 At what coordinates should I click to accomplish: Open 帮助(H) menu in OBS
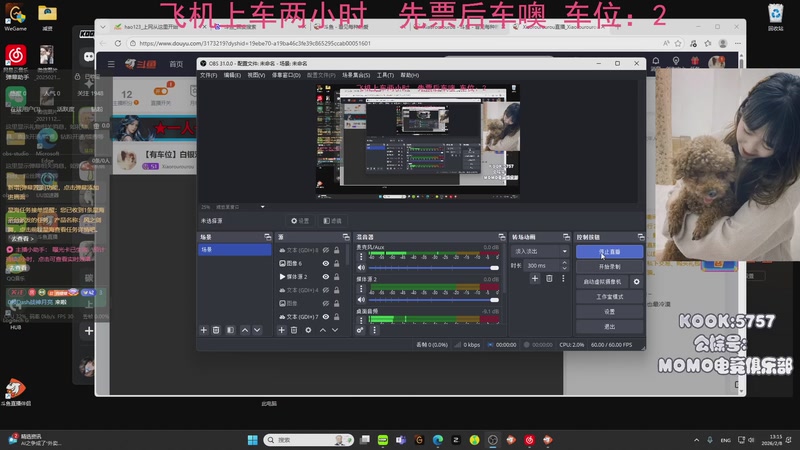[x=410, y=75]
